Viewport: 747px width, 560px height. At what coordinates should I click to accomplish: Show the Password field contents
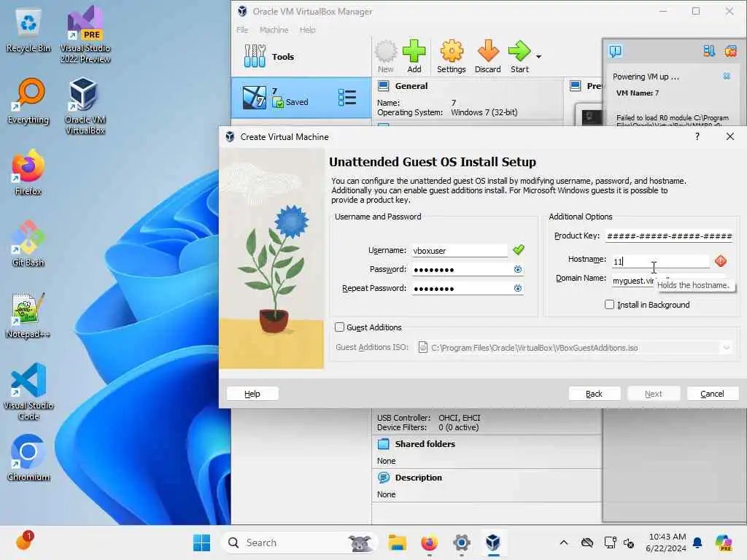click(x=518, y=270)
